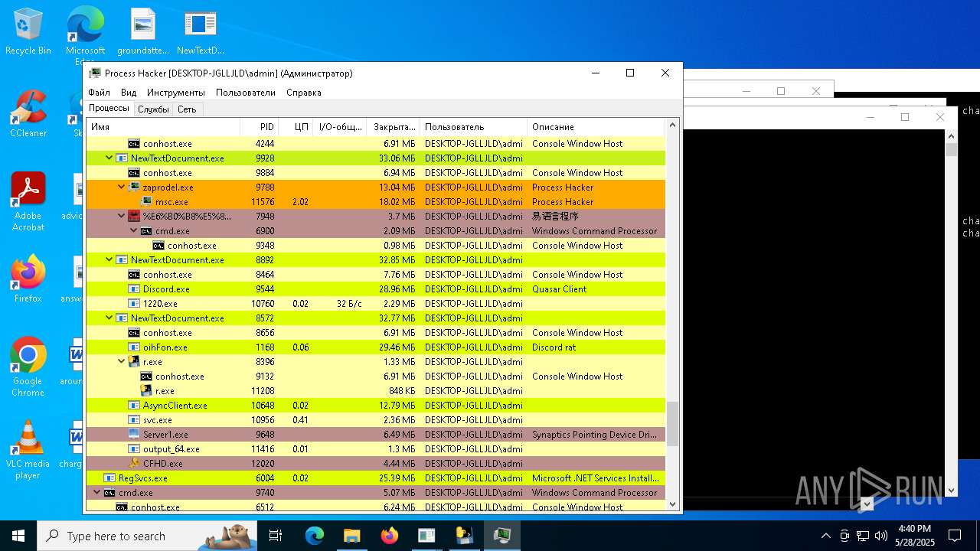The height and width of the screenshot is (551, 980).
Task: Click the Server1.exe process icon
Action: pos(134,434)
